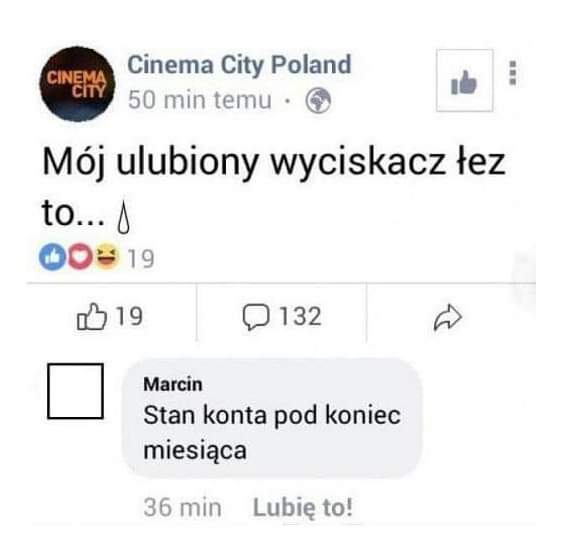
Task: Click the blue Like reaction icon
Action: [x=53, y=257]
